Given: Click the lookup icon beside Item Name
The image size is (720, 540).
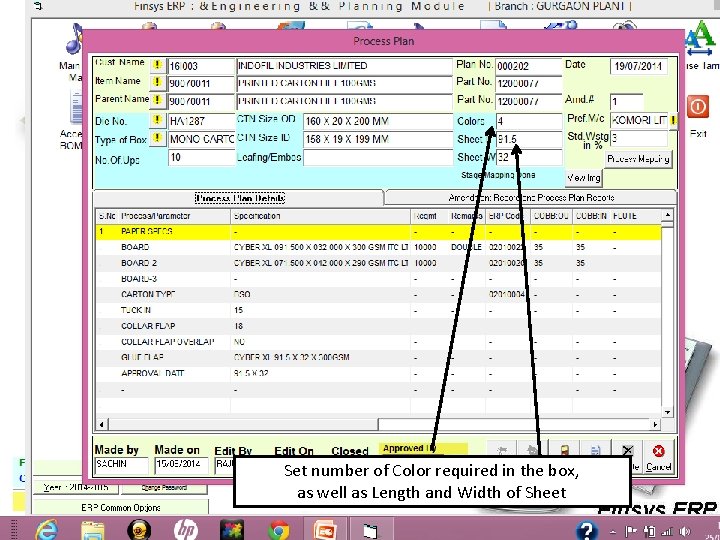Looking at the screenshot, I should coord(158,82).
